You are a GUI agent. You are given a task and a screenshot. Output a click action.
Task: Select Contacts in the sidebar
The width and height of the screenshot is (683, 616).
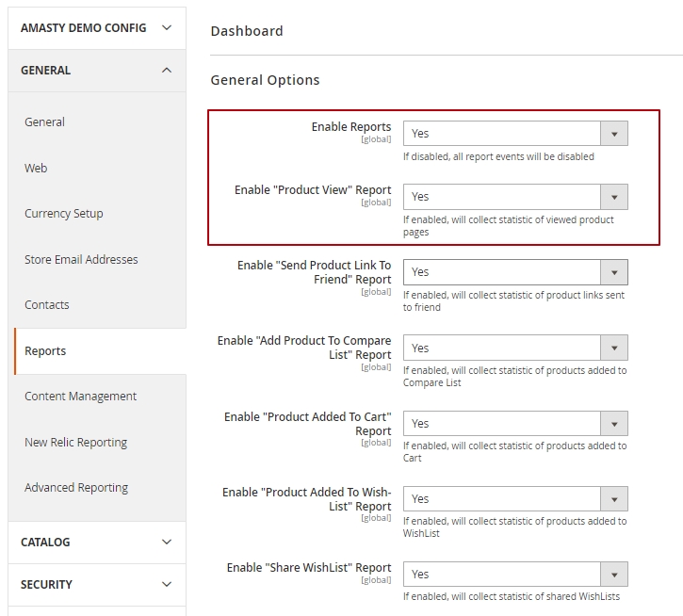tap(47, 304)
